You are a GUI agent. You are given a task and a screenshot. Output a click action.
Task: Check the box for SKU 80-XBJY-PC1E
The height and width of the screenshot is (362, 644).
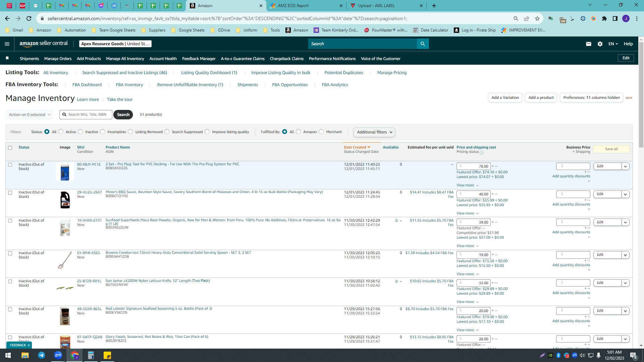(x=10, y=165)
